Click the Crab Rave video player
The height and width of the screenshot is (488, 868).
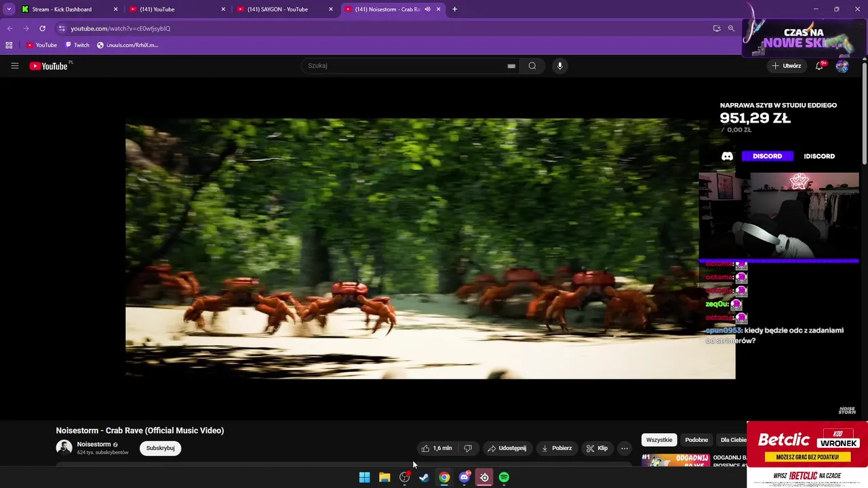(x=430, y=249)
